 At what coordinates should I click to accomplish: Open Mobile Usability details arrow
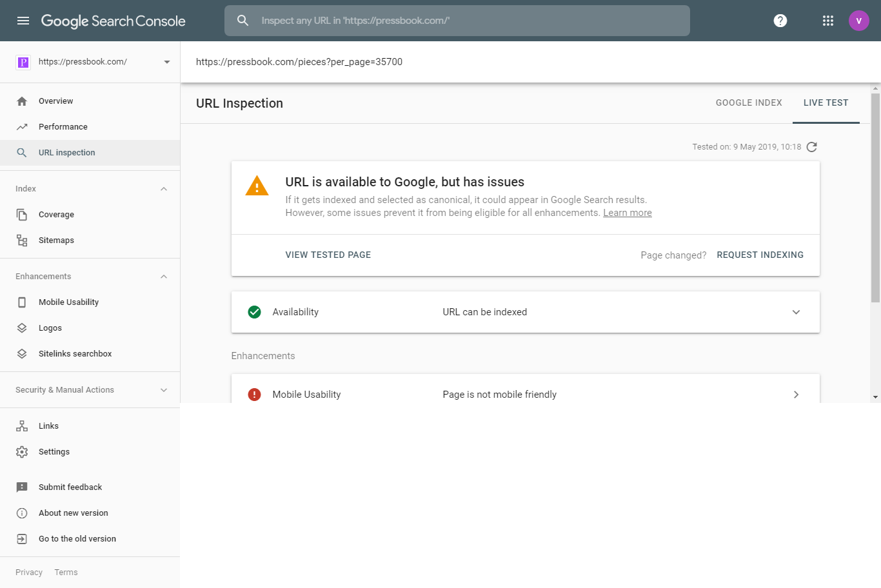[796, 395]
